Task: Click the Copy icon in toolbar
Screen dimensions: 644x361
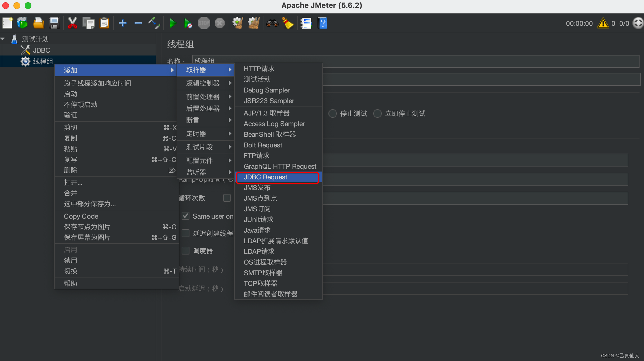Action: 88,23
